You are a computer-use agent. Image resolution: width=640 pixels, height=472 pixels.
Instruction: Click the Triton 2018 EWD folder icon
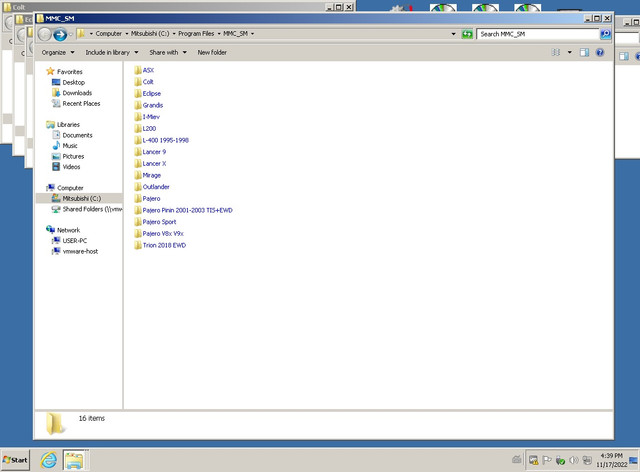138,245
